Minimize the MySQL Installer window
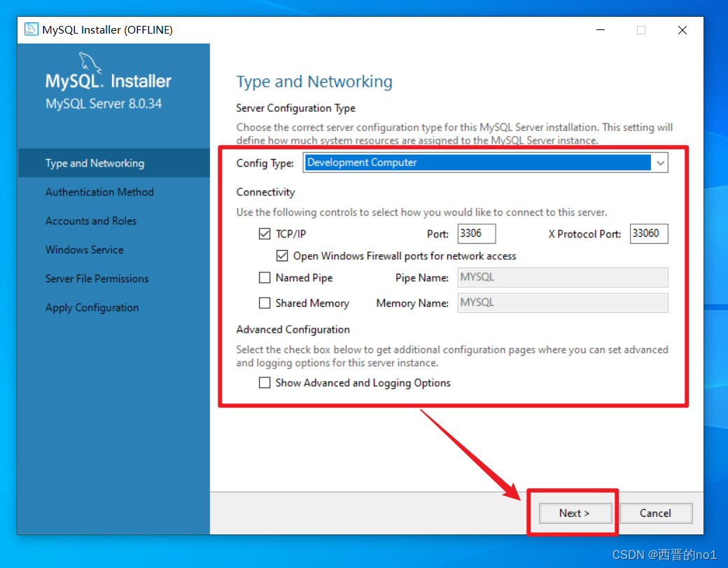The height and width of the screenshot is (568, 728). (x=601, y=29)
